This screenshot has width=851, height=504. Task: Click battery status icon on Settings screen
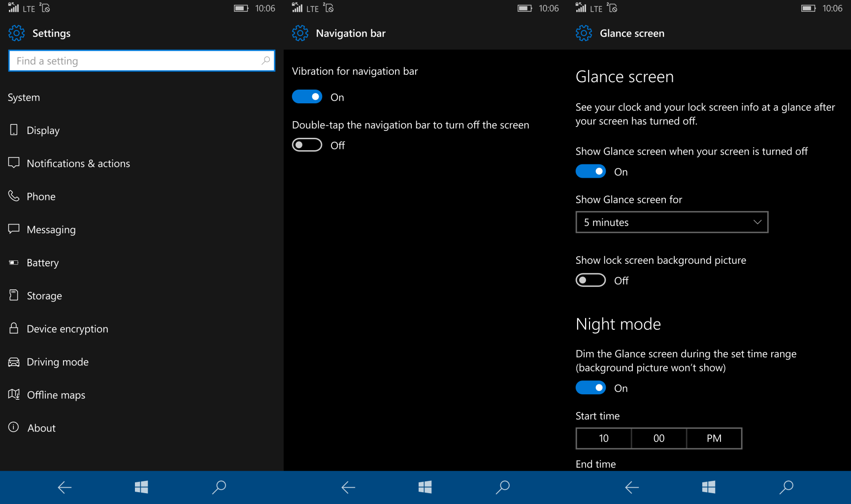(241, 8)
